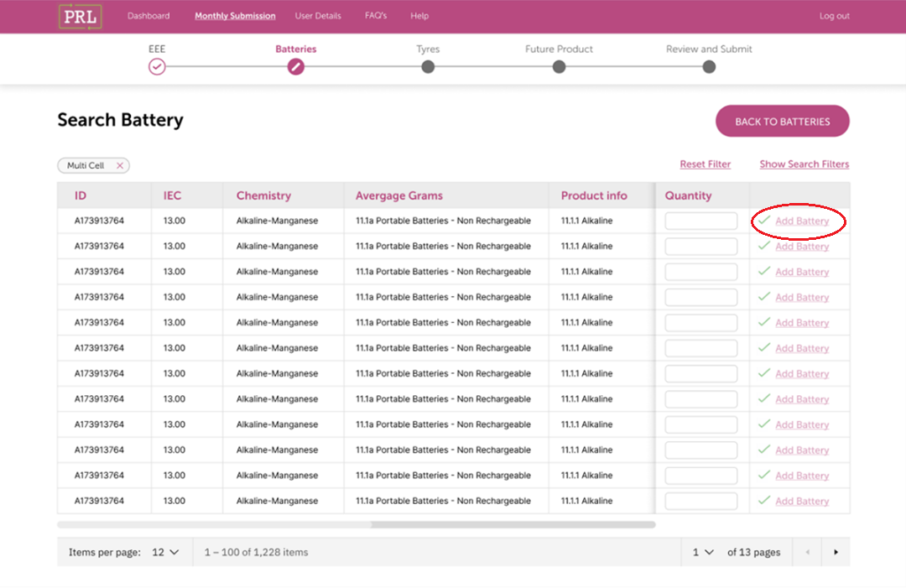Open the Items per page dropdown
Image resolution: width=906 pixels, height=588 pixels.
pos(165,552)
